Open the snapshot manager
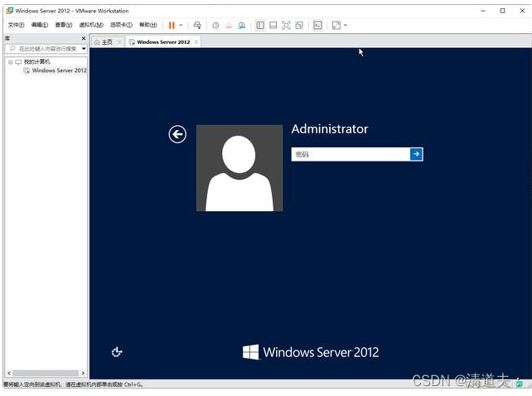Screen dimensions: 532x396 [242, 25]
